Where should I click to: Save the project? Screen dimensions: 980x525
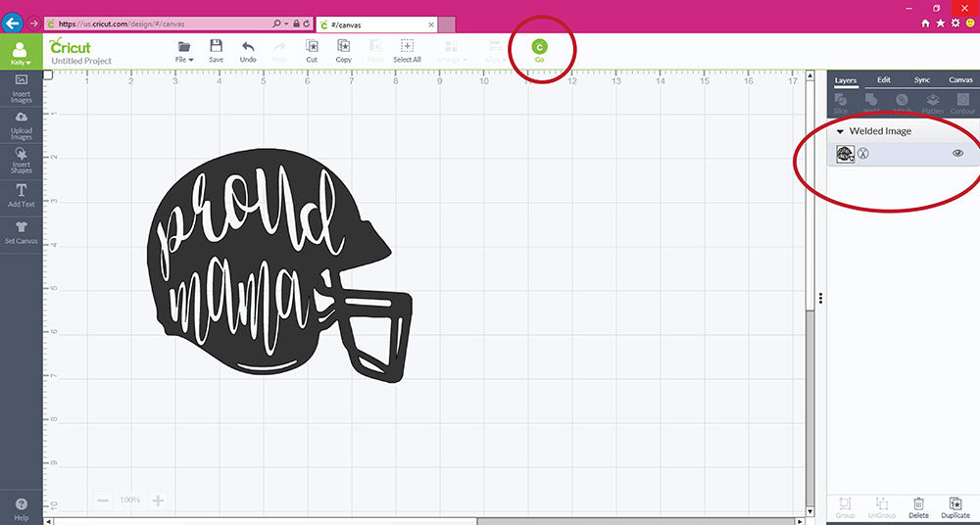216,49
